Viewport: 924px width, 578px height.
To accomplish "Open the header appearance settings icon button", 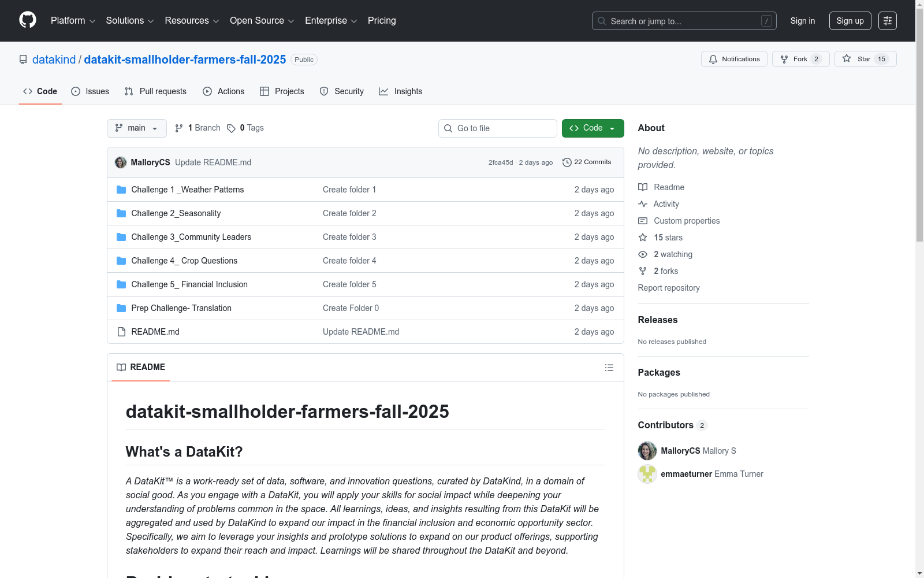I will pos(888,21).
